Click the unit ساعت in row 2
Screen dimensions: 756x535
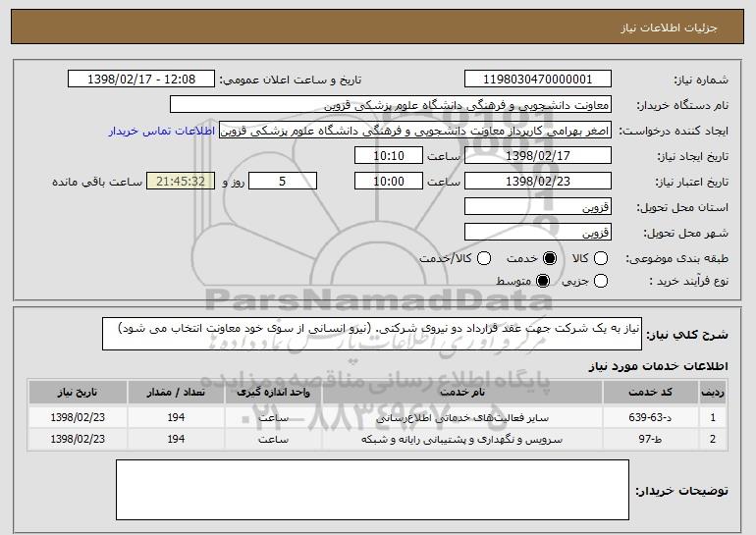(273, 440)
